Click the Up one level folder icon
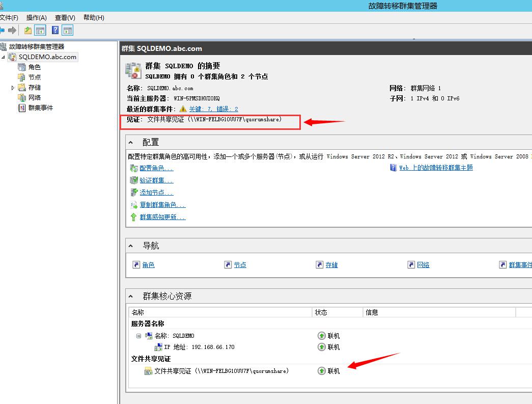 28,31
